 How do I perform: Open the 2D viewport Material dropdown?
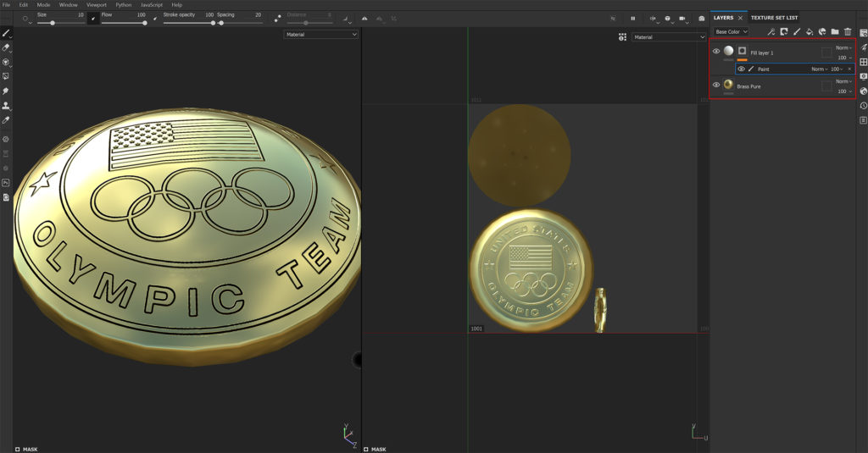(x=669, y=37)
